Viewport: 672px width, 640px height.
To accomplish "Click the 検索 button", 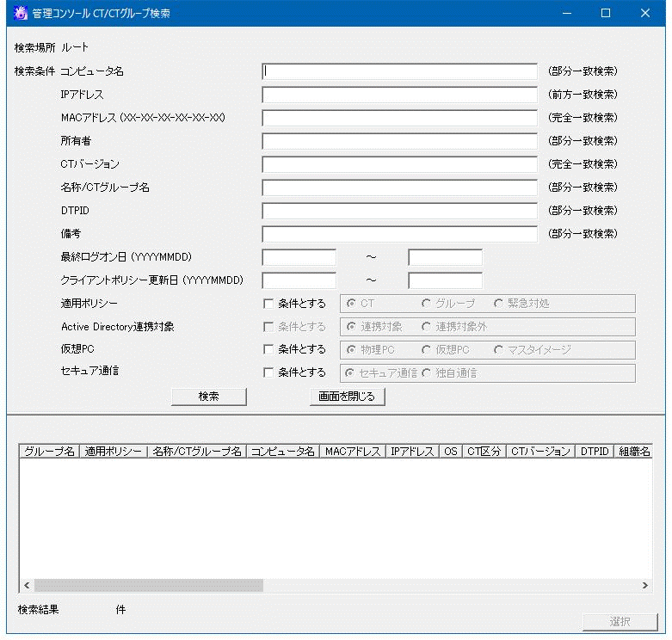I will point(209,397).
